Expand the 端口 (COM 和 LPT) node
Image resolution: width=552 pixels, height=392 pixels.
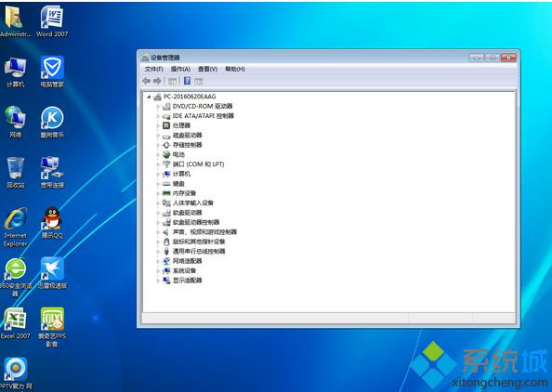coord(158,164)
